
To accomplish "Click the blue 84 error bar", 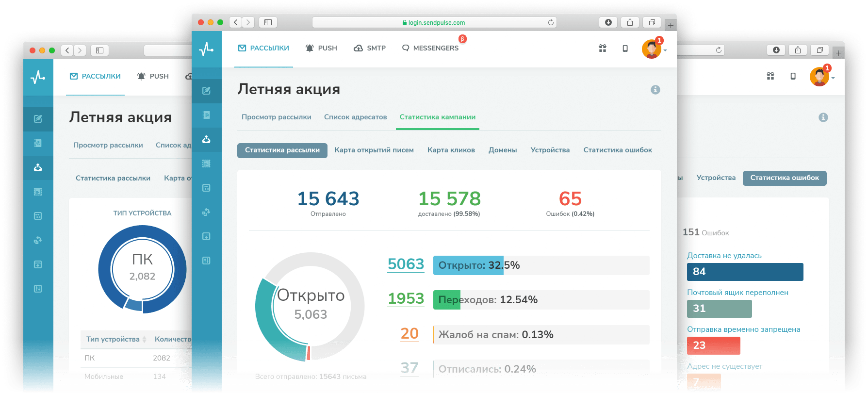I will point(745,272).
